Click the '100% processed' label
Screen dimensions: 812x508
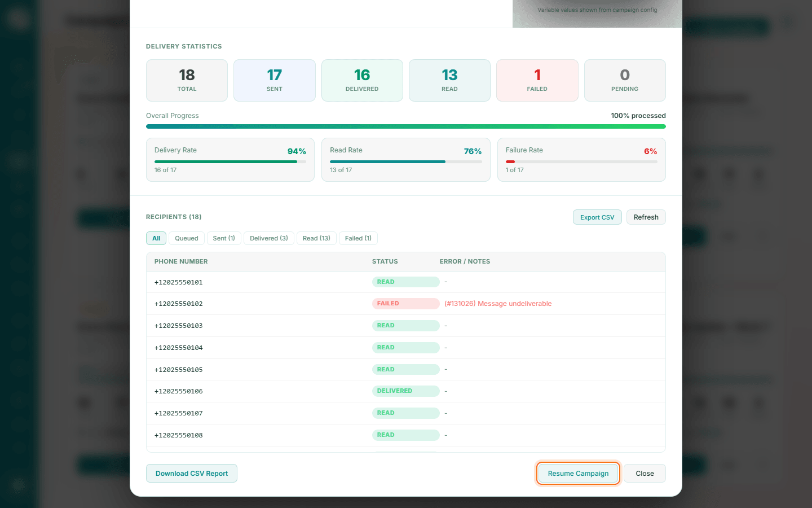tap(638, 116)
